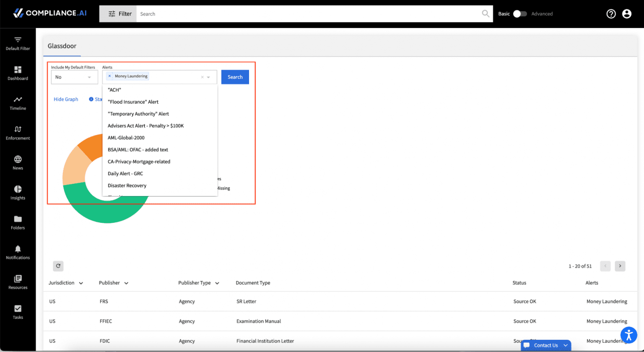
Task: Open the Dashboard icon in sidebar
Action: click(x=18, y=70)
